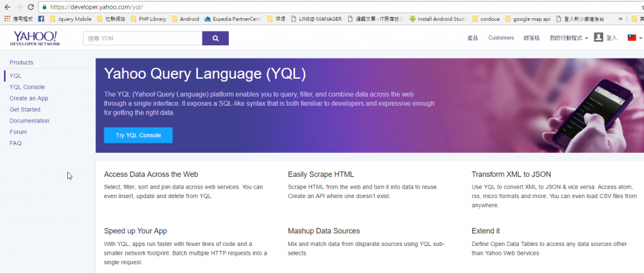This screenshot has width=644, height=273.
Task: Expand the 我的行動程式 dropdown
Action: pyautogui.click(x=569, y=38)
